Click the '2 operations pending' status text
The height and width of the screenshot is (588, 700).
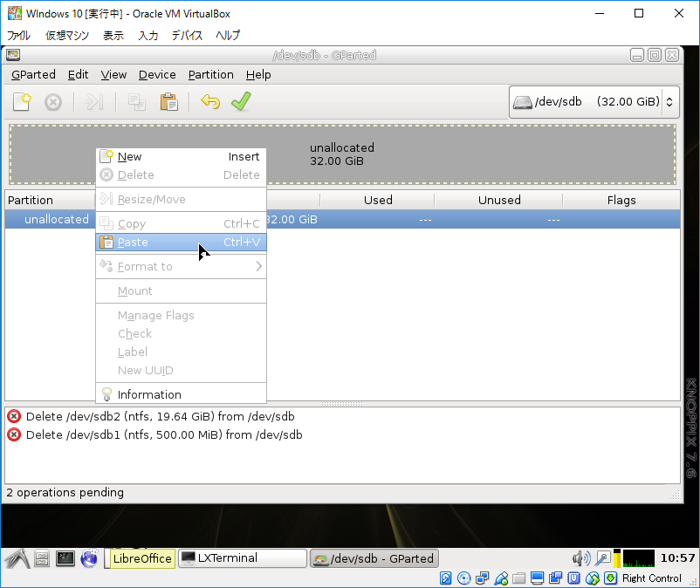pyautogui.click(x=65, y=493)
